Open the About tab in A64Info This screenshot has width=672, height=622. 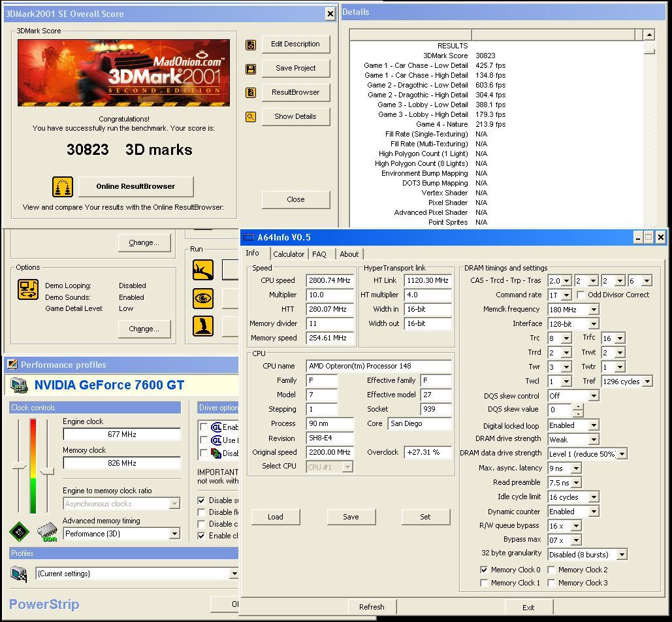coord(349,254)
